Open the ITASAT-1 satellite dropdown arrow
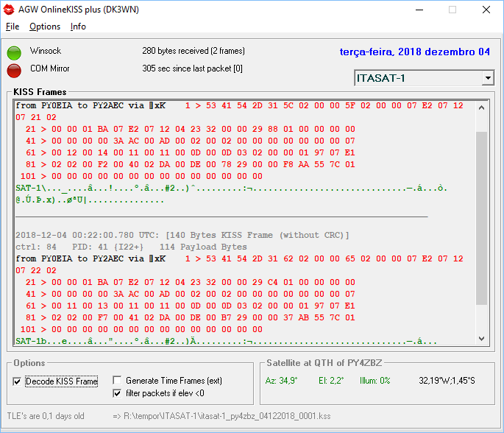 pyautogui.click(x=488, y=78)
